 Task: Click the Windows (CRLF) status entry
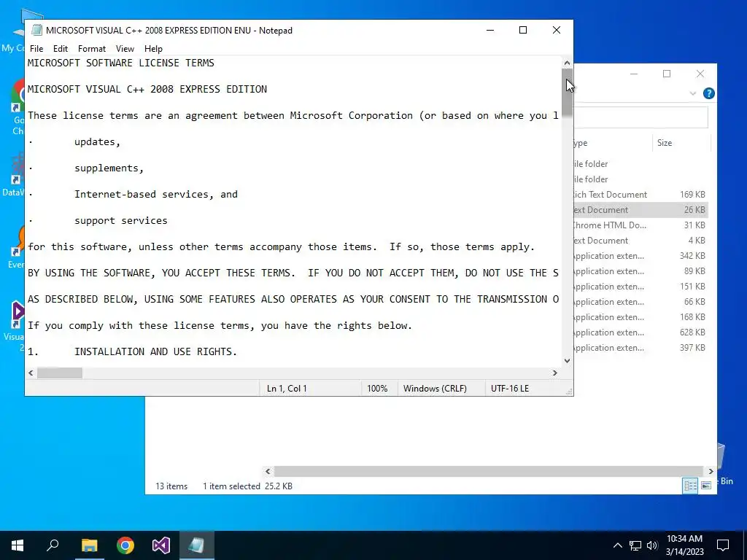[435, 389]
